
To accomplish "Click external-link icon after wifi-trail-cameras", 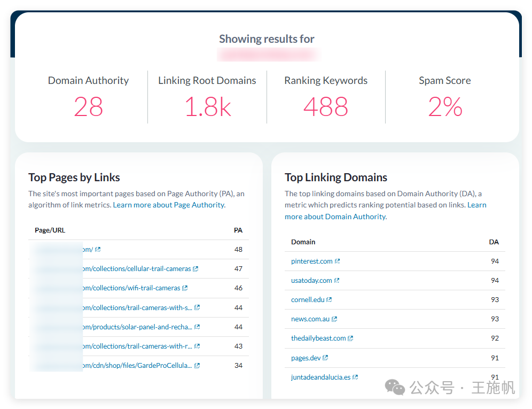I will 185,288.
